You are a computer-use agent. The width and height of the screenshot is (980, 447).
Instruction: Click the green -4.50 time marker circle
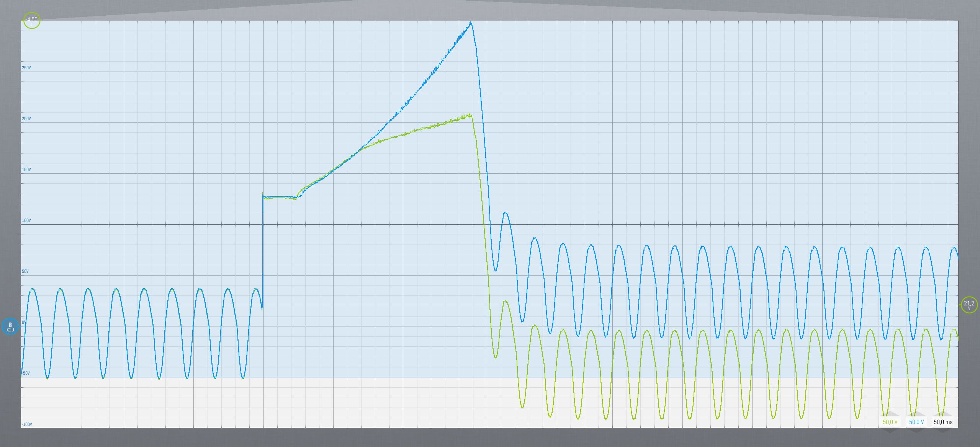coord(32,20)
